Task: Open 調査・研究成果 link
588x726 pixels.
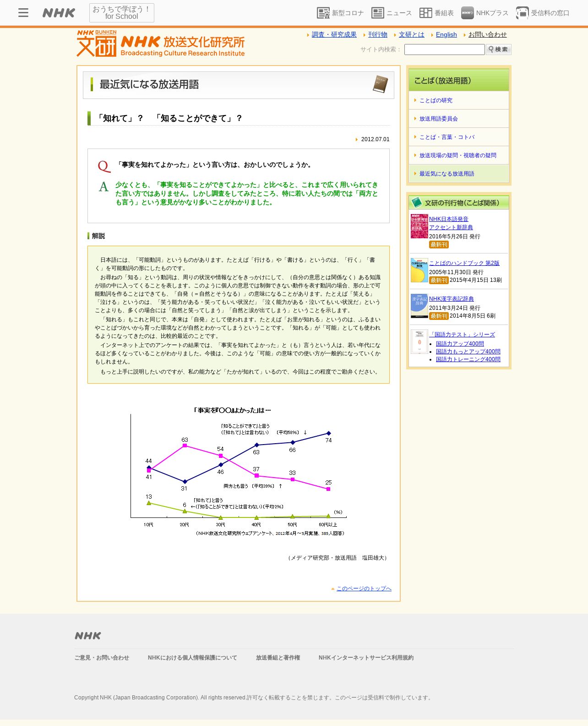Action: (334, 34)
